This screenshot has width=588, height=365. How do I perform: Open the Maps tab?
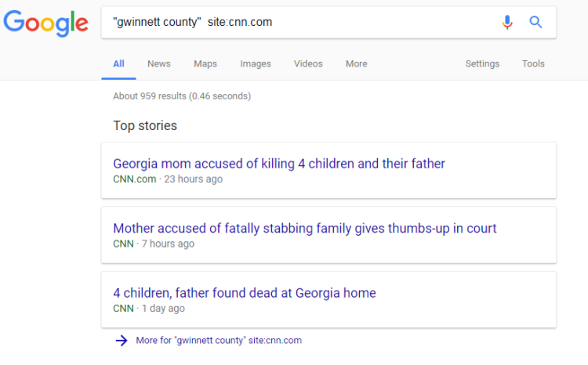205,63
